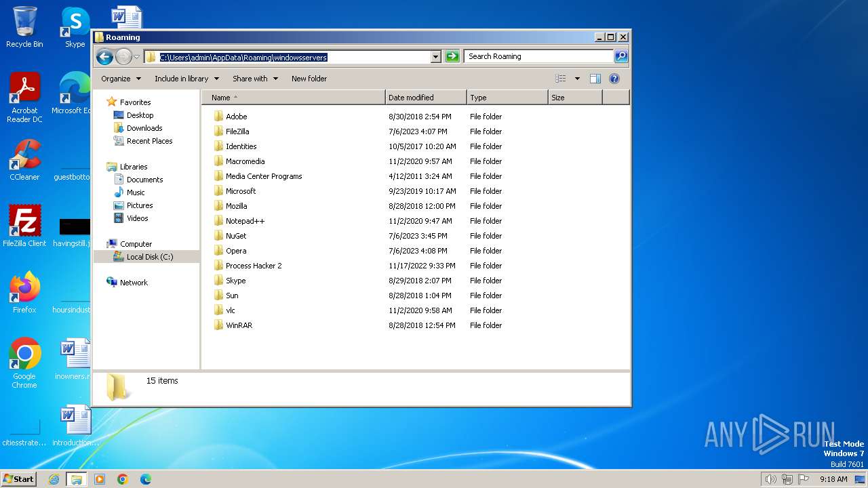The width and height of the screenshot is (868, 488).
Task: Click the Help question mark icon
Action: click(614, 79)
